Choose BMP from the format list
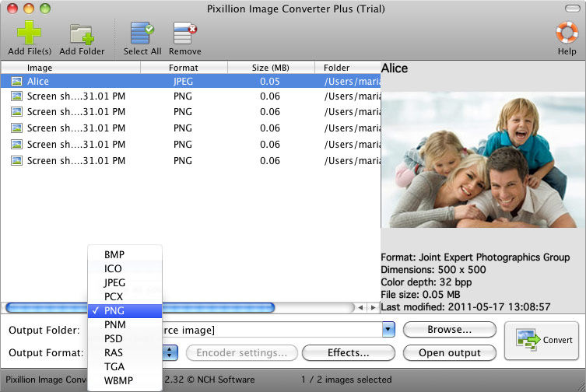The image size is (586, 392). (114, 254)
